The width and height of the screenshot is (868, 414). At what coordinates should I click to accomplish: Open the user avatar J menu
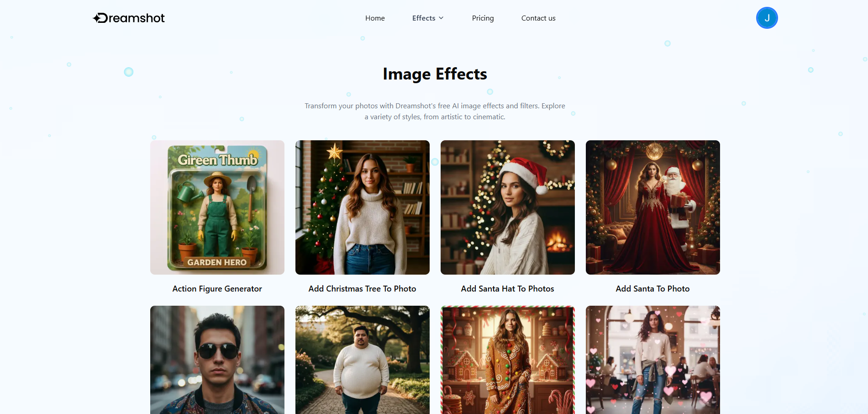click(x=767, y=18)
